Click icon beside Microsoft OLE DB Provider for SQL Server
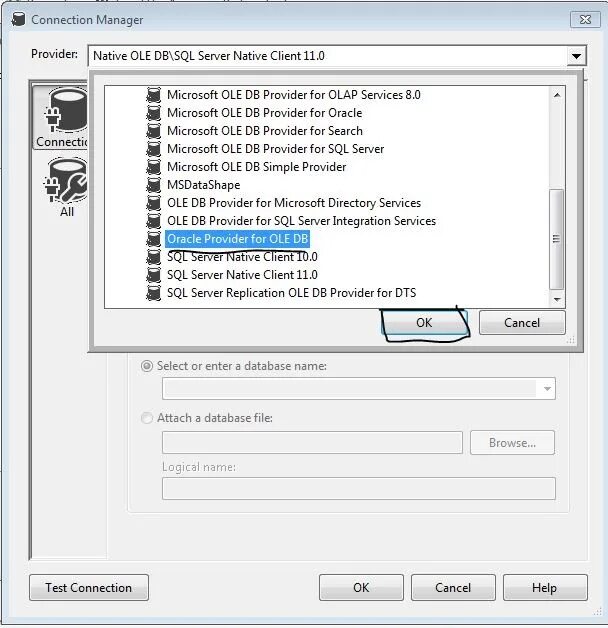 tap(153, 149)
